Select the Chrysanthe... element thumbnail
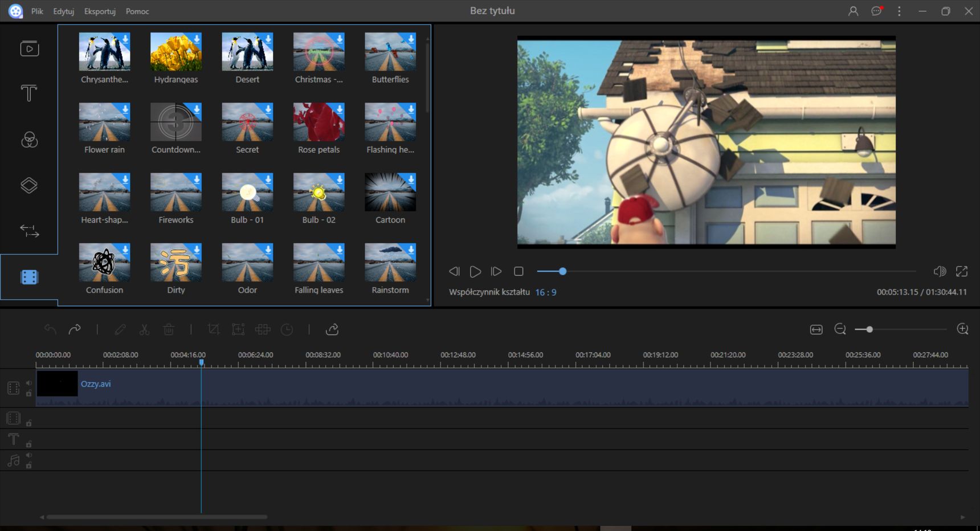980x531 pixels. point(104,51)
